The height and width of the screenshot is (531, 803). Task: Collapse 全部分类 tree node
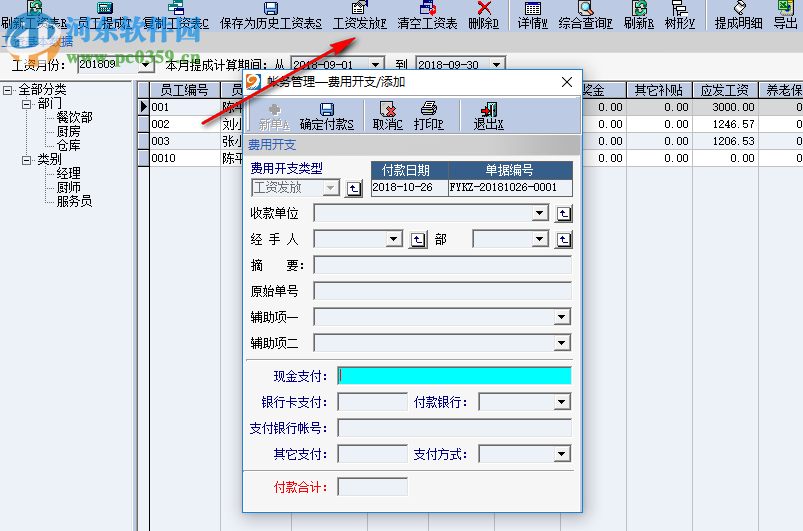7,91
